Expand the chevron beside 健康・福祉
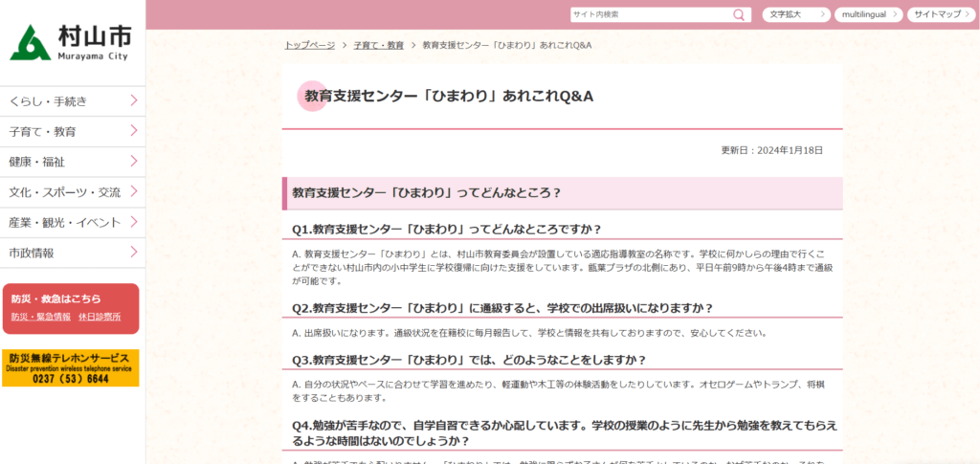Viewport: 980px width, 464px height. pos(134,161)
